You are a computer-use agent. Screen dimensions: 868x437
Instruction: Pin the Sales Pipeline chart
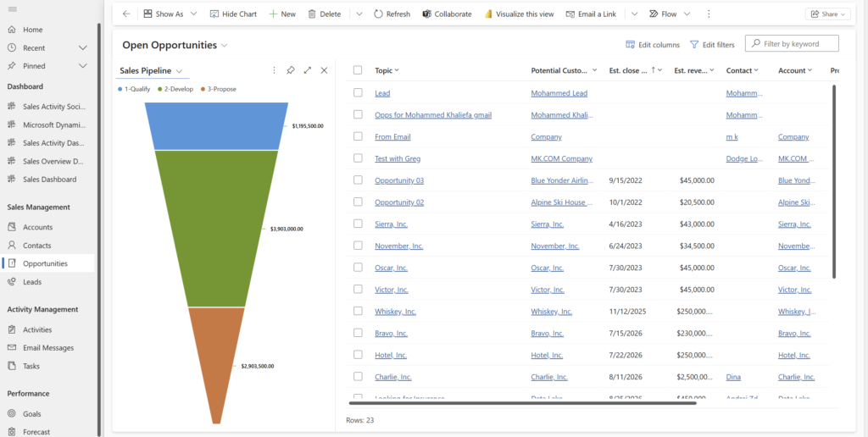[x=290, y=70]
